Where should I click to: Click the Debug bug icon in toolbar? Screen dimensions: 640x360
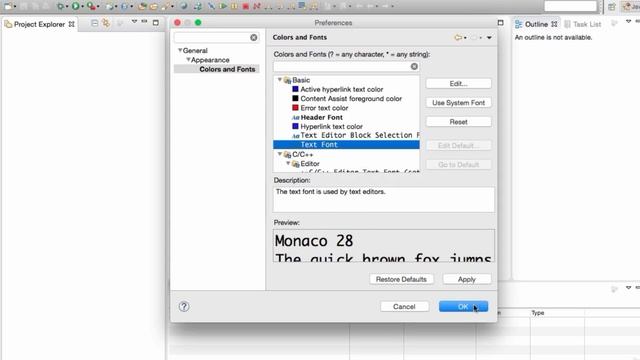coord(60,6)
